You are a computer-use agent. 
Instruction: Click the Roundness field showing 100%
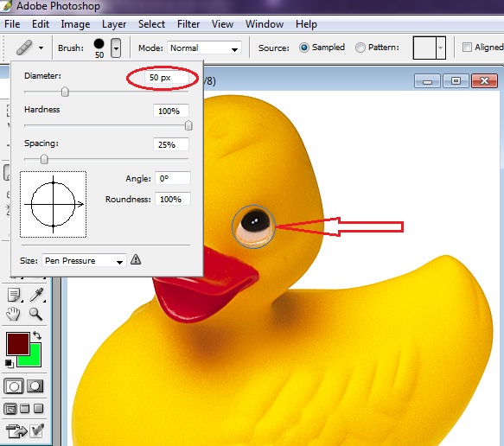point(173,199)
